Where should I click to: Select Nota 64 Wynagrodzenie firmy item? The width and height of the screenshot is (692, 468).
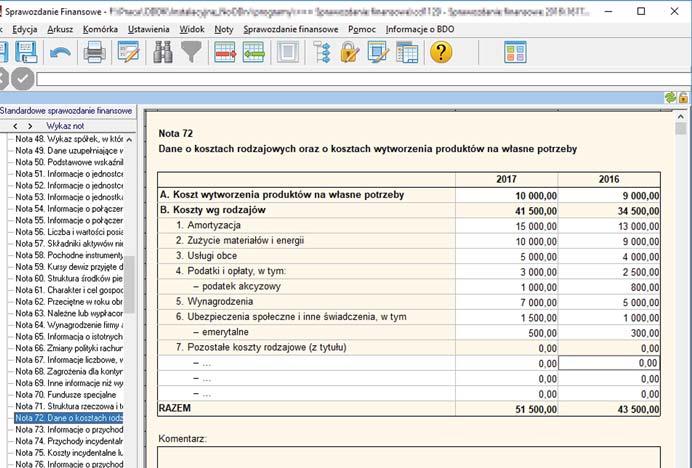[x=69, y=325]
